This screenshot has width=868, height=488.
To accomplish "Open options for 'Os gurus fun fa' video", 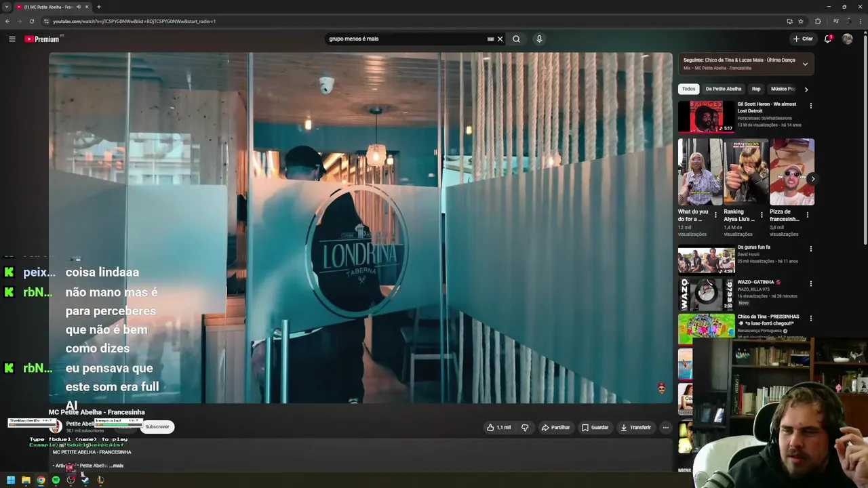I will [810, 249].
